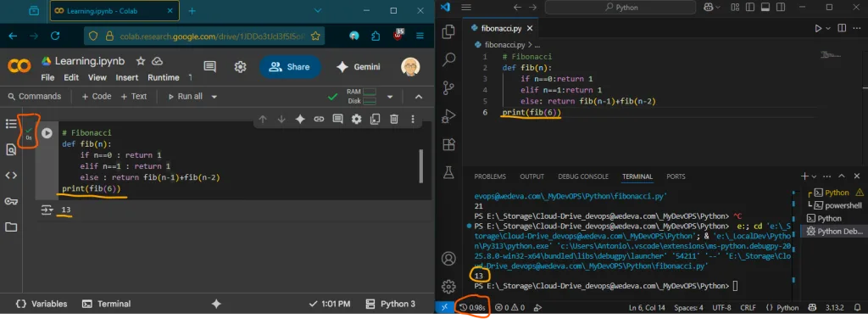Run the Colab Fibonacci code cell
Image resolution: width=868 pixels, height=319 pixels.
47,133
